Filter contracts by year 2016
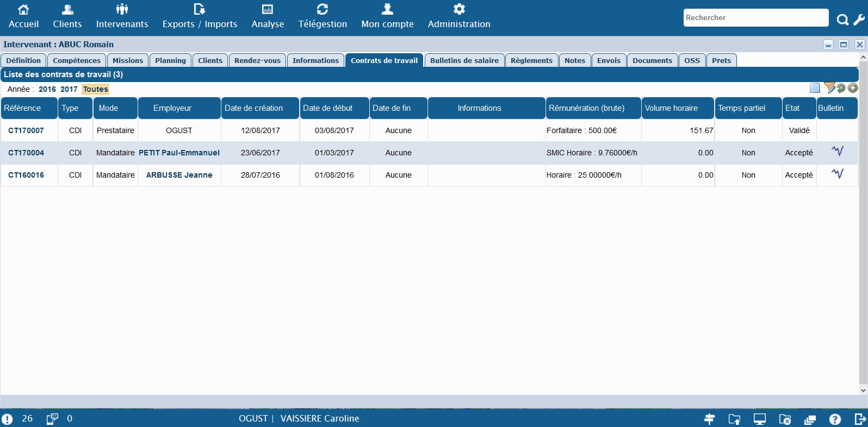Screen dimensions: 868x427 [47, 89]
